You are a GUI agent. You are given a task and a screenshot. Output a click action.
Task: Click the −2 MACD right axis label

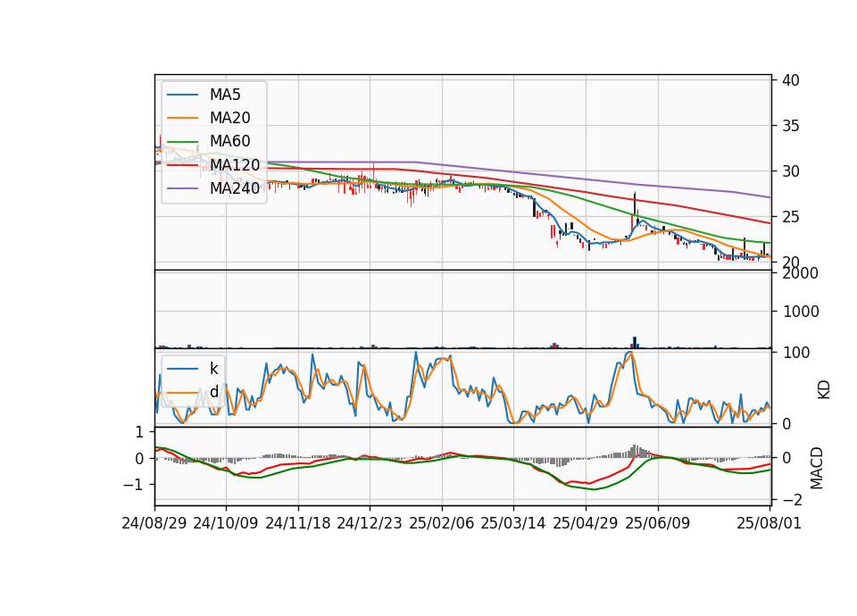tap(793, 500)
